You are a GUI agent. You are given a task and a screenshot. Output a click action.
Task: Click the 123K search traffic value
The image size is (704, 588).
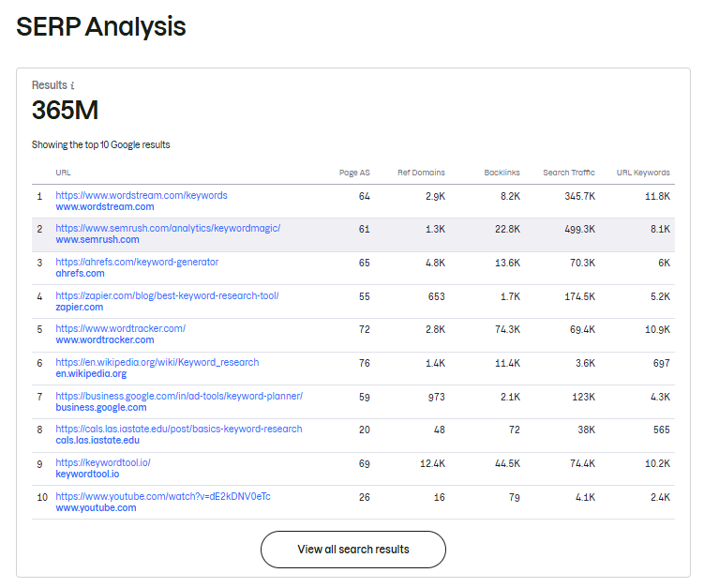pyautogui.click(x=584, y=397)
